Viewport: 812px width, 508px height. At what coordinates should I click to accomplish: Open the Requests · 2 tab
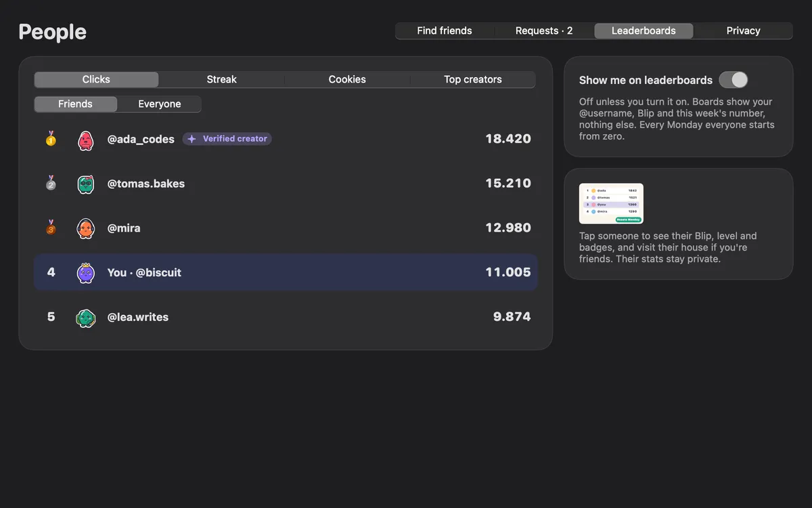point(544,30)
